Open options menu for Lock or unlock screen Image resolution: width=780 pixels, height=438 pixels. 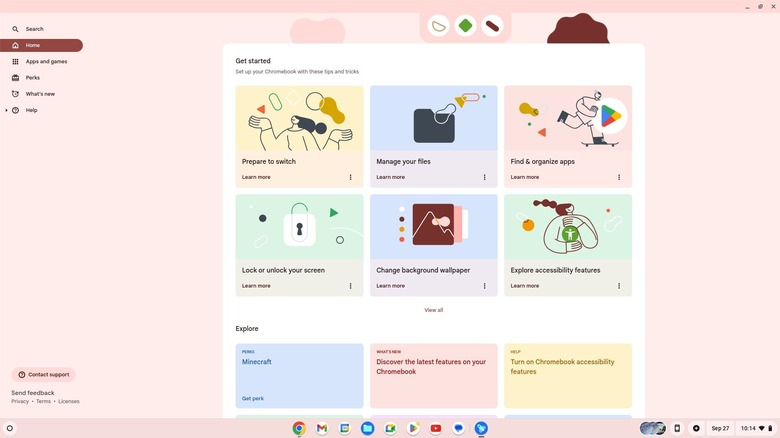point(350,286)
